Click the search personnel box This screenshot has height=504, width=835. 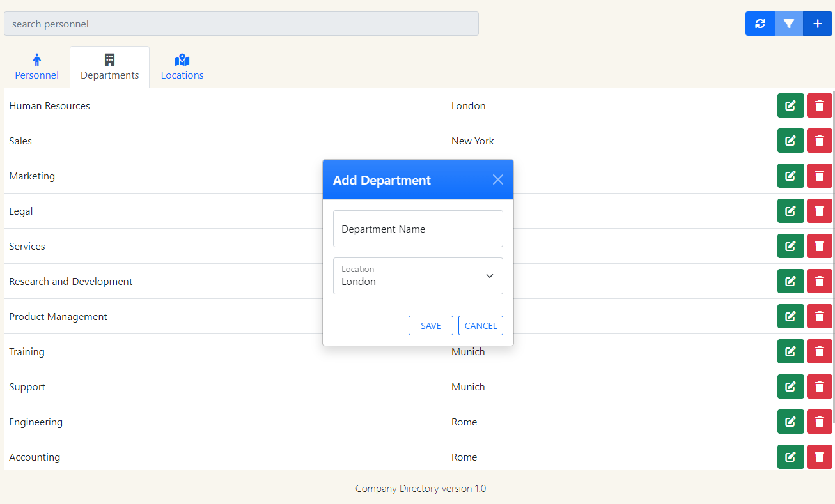coord(241,24)
